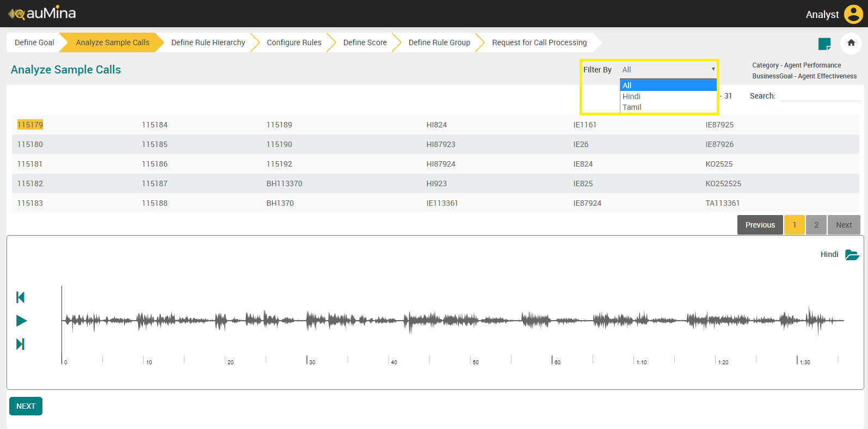
Task: Select call IE113361
Action: tap(442, 203)
